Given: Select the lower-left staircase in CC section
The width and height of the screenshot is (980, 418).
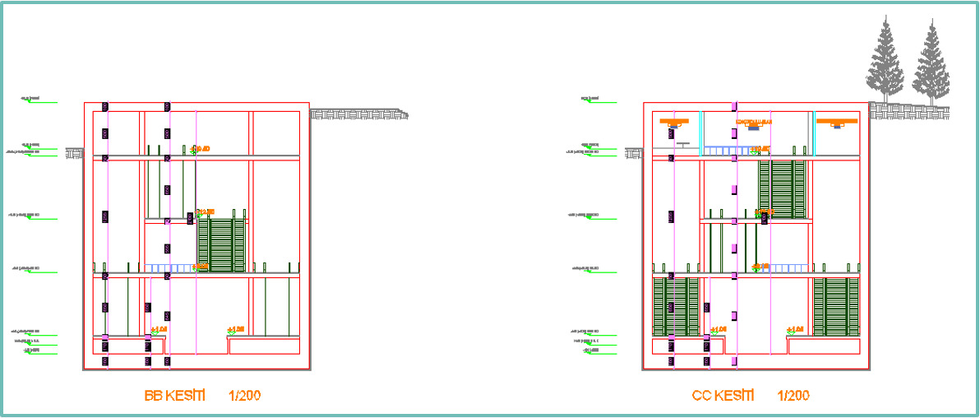Looking at the screenshot, I should [x=675, y=306].
